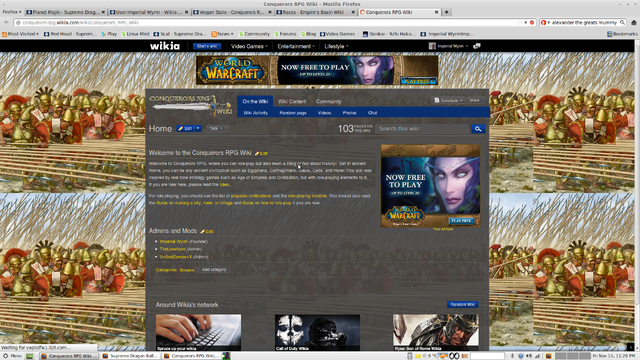Expand the Contribute dropdown
The image size is (640, 360).
[448, 100]
